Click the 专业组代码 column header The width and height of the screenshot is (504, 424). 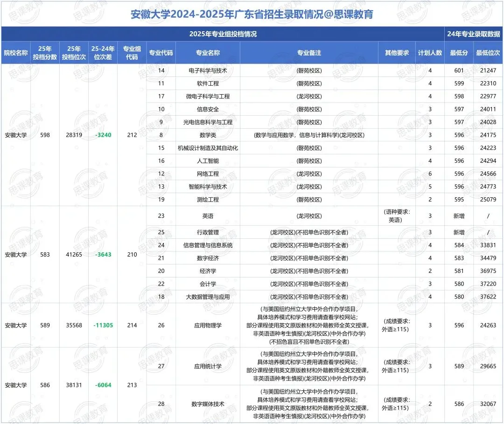(132, 53)
